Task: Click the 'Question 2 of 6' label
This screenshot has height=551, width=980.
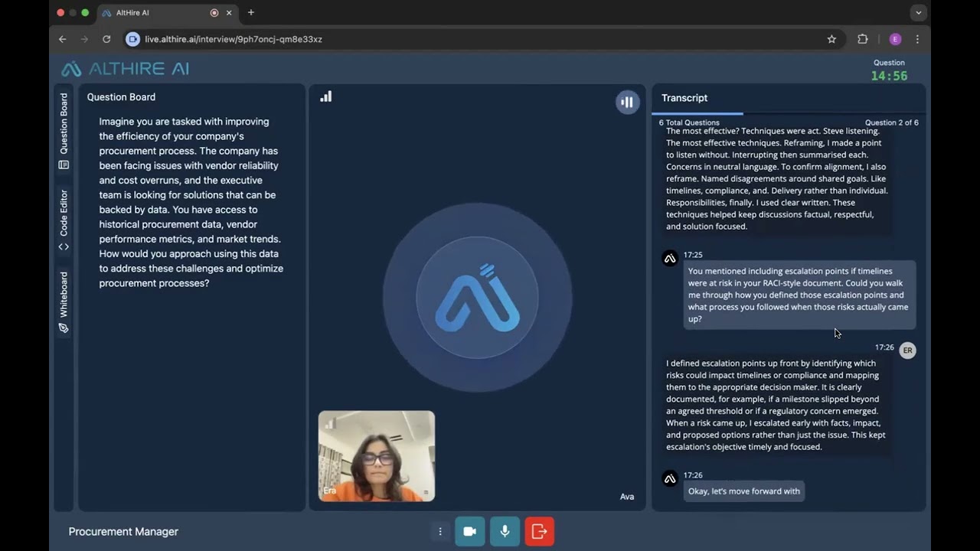Action: tap(892, 122)
